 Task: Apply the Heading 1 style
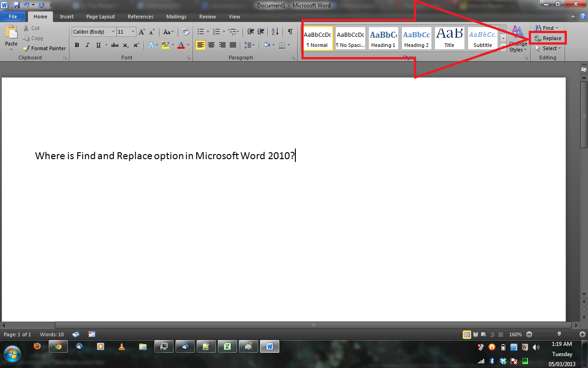(x=383, y=38)
